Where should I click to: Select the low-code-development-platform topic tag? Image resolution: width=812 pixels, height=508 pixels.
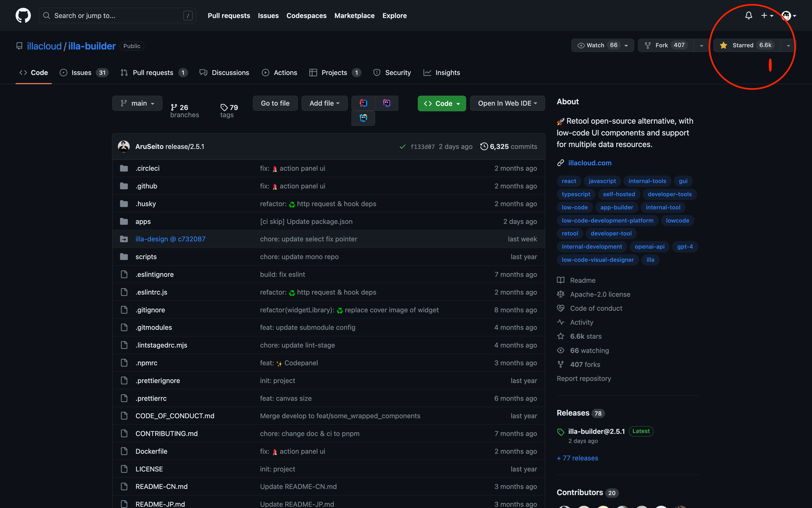[x=607, y=220]
